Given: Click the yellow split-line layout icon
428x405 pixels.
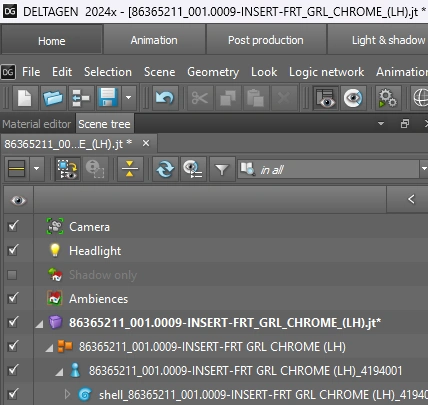Looking at the screenshot, I should pos(17,169).
